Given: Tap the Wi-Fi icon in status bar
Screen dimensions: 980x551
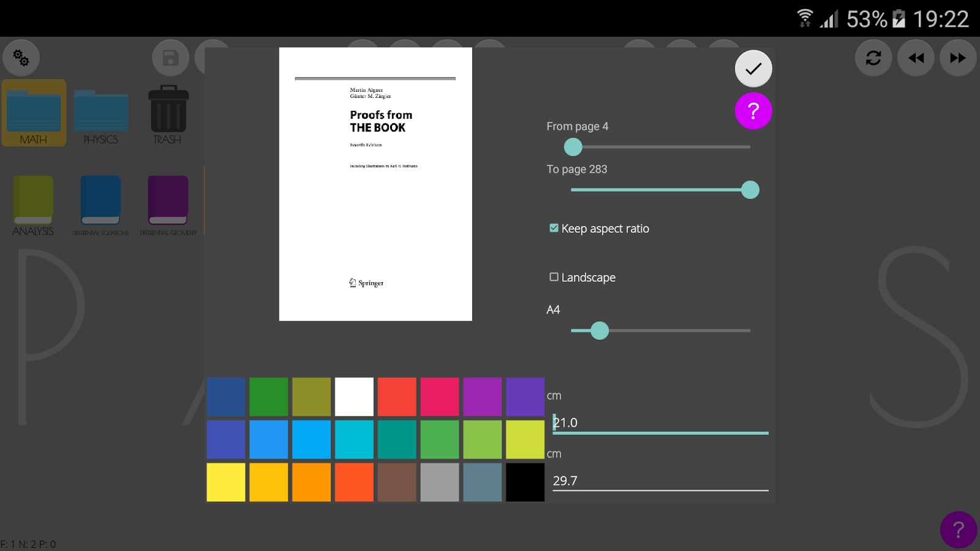Looking at the screenshot, I should (805, 18).
